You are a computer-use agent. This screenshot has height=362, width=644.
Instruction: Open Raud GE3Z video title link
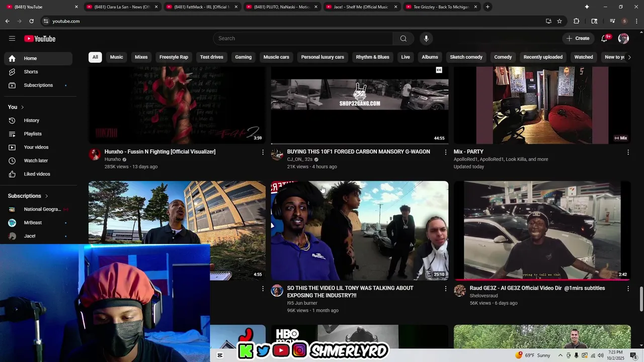tap(537, 289)
